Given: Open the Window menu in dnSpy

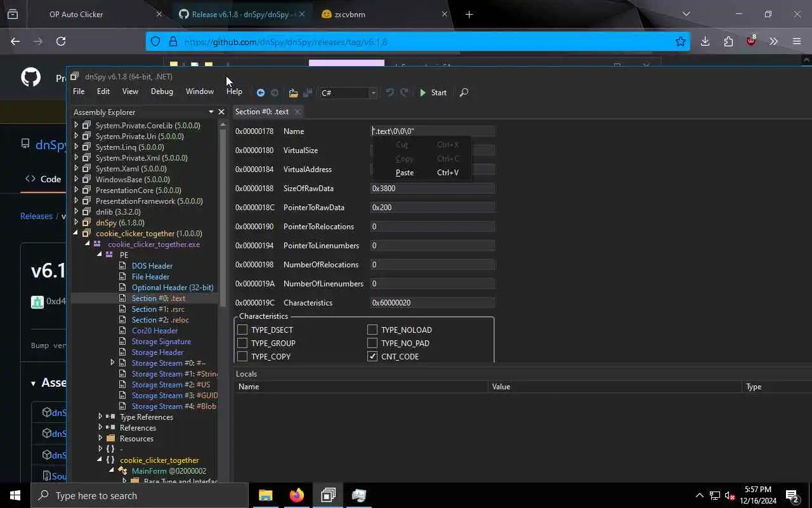Looking at the screenshot, I should click(200, 91).
